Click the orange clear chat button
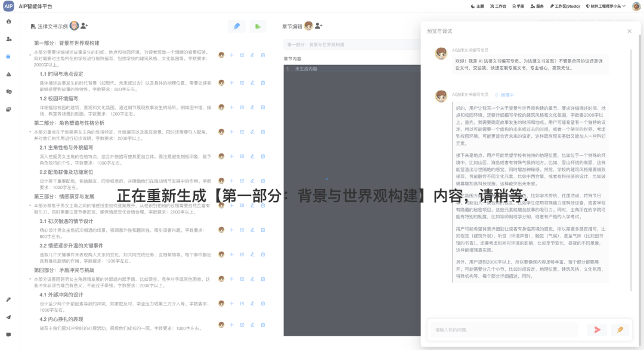The image size is (644, 350). click(620, 330)
